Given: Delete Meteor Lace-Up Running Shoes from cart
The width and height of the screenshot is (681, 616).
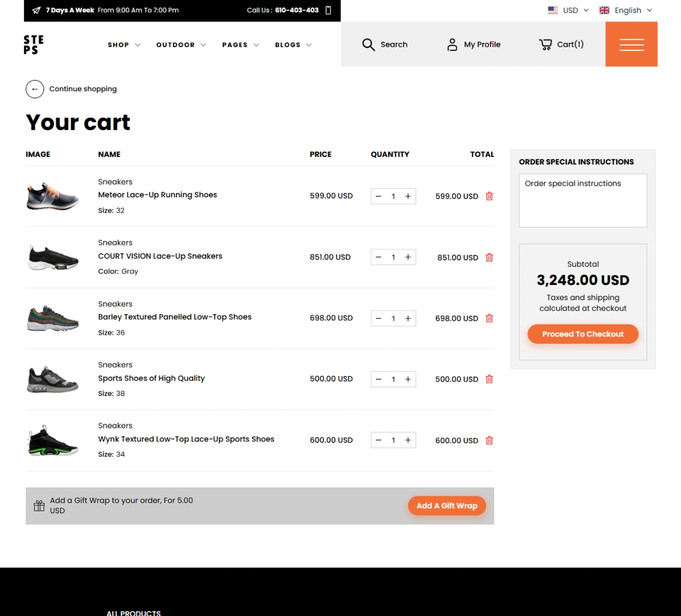Looking at the screenshot, I should 489,196.
